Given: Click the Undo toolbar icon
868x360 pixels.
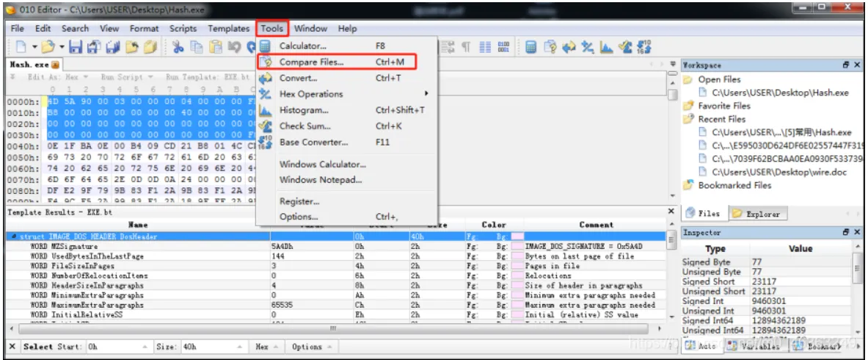Looking at the screenshot, I should click(x=234, y=47).
